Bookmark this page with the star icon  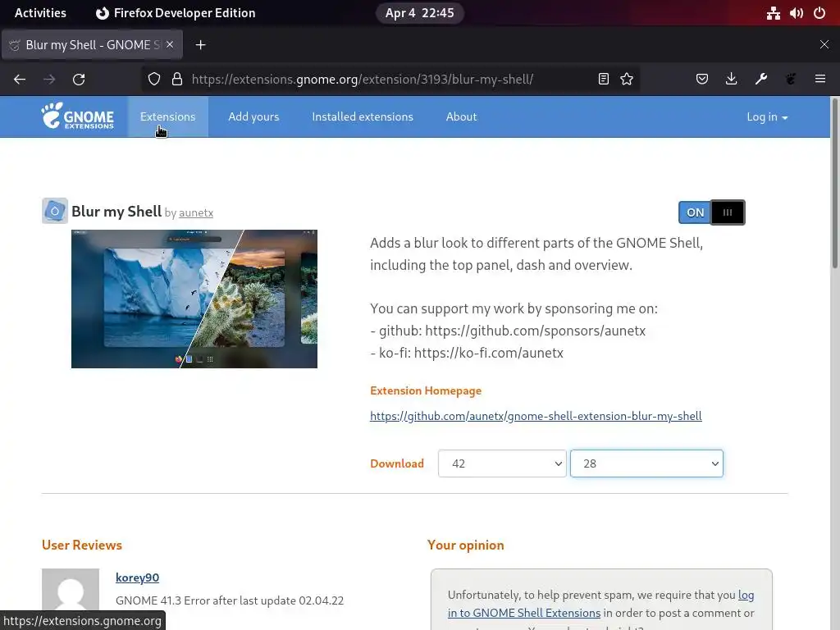[x=626, y=80]
